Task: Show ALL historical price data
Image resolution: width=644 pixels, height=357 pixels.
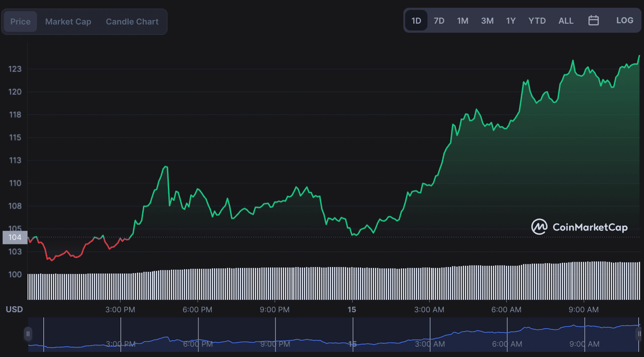Action: pos(566,21)
